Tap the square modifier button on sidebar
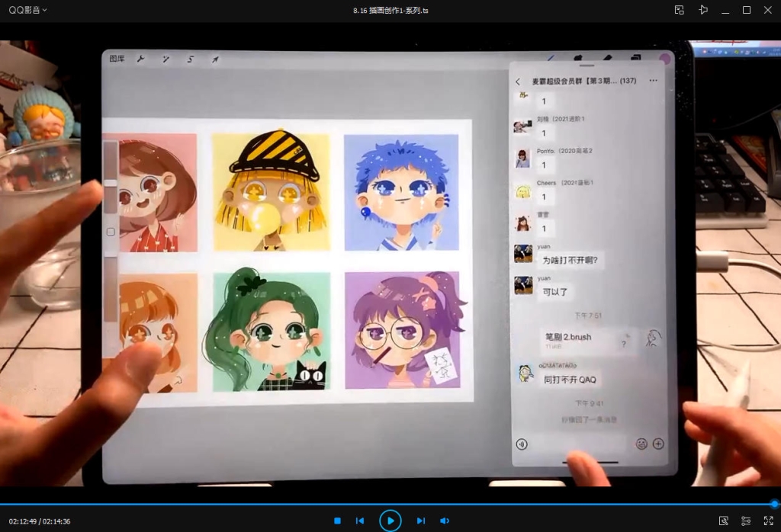 111,232
